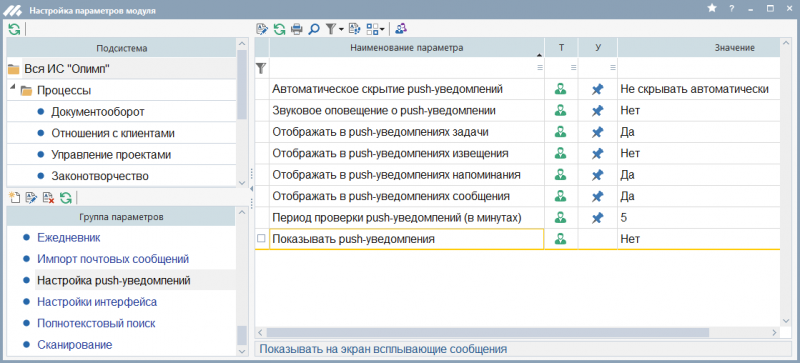Screen dimensions: 800x363
Task: Open the filter condition menu in the У filter cell
Action: 612,67
